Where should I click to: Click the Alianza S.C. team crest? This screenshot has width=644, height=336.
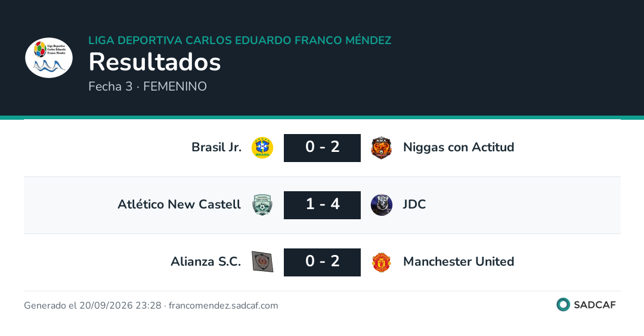coord(262,262)
